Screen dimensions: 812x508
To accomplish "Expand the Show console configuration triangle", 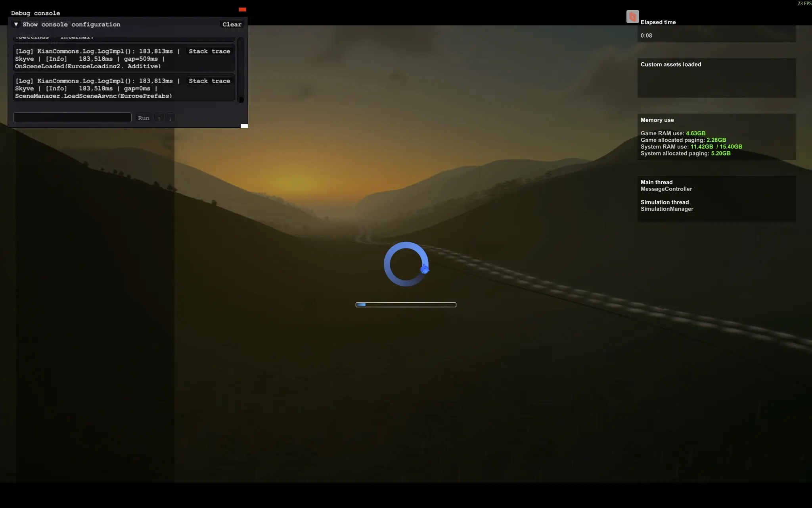I will [16, 24].
